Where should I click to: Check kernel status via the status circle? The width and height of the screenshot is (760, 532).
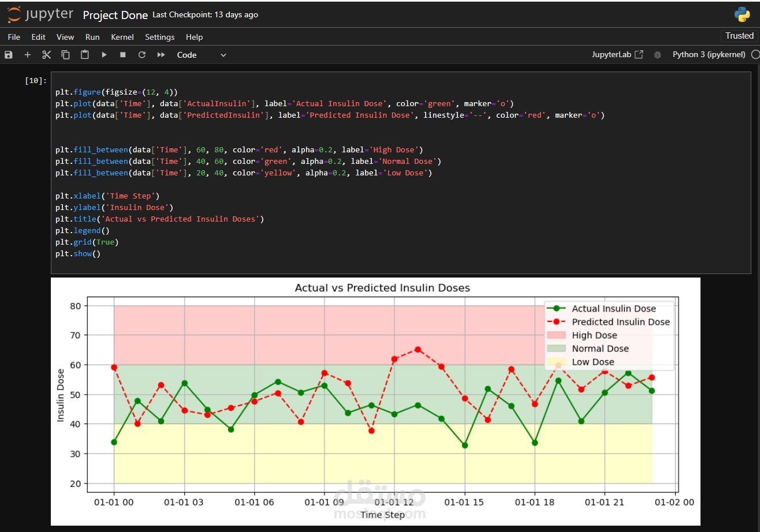pyautogui.click(x=755, y=54)
